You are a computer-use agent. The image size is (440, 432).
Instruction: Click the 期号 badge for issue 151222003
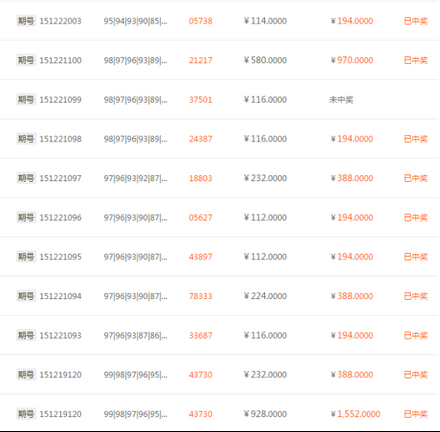26,21
